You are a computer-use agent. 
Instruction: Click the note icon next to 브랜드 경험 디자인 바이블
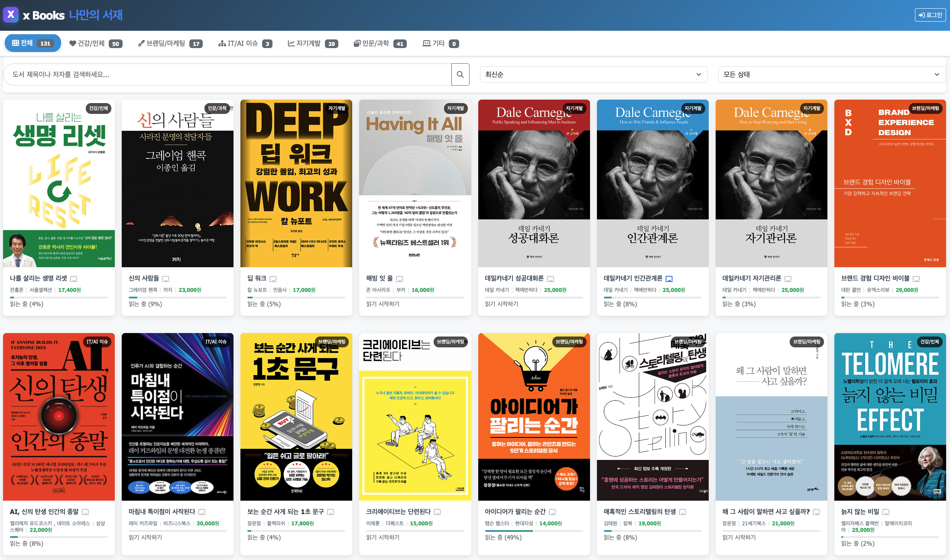(916, 278)
